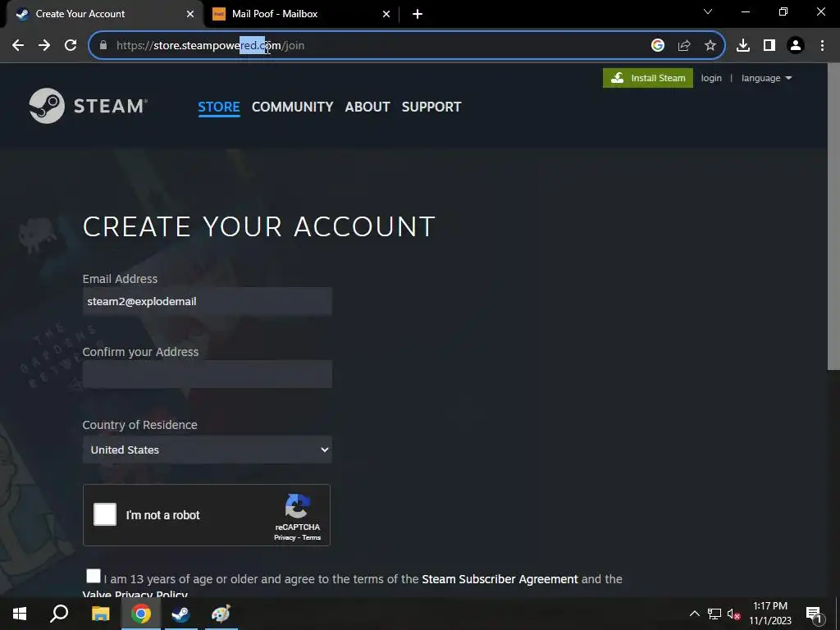Open the notification center icon
The width and height of the screenshot is (840, 630).
[814, 614]
